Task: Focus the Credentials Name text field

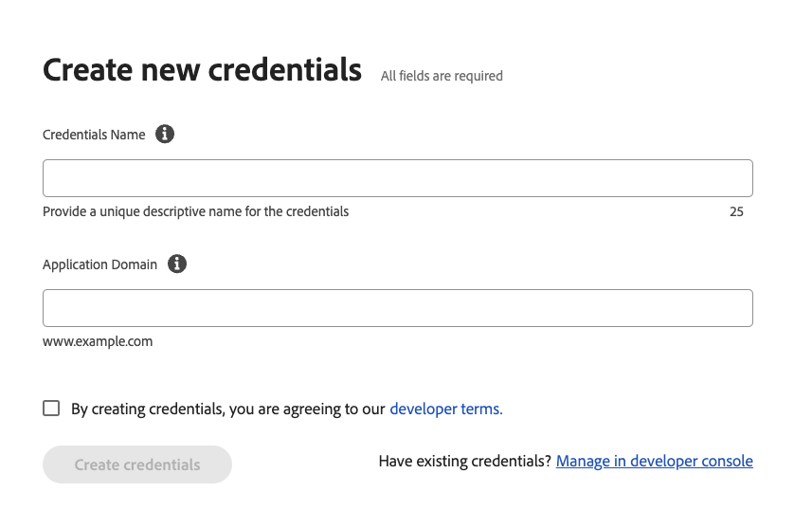Action: click(398, 178)
